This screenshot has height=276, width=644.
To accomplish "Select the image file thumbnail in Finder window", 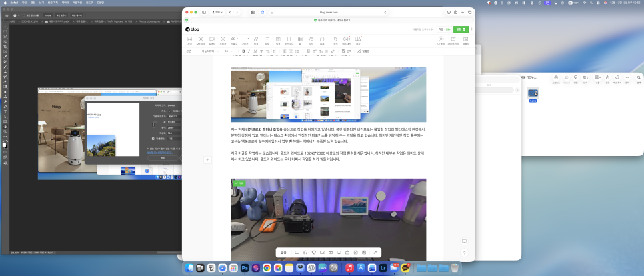I will pyautogui.click(x=533, y=93).
